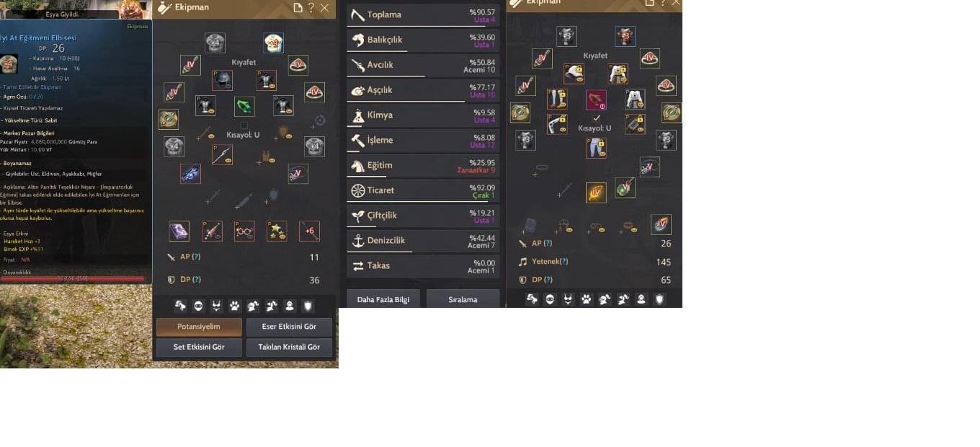Click the Sıralama ranking button

pyautogui.click(x=463, y=299)
